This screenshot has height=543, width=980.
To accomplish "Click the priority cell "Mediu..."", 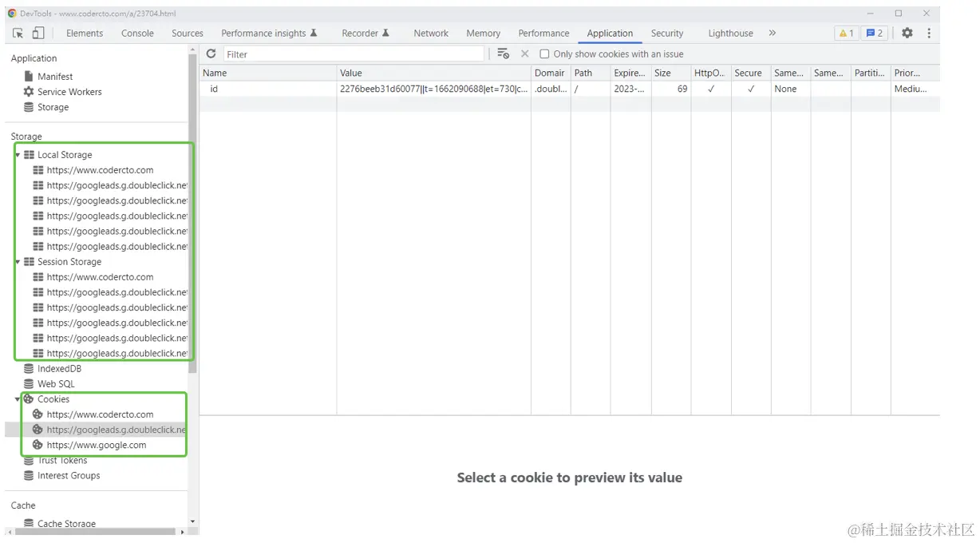I will pos(911,89).
